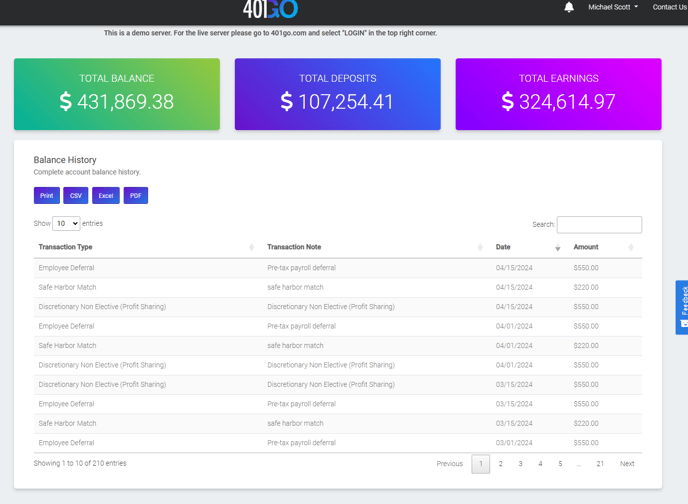Image resolution: width=688 pixels, height=504 pixels.
Task: Sort by Transaction Note column arrows
Action: click(x=481, y=247)
